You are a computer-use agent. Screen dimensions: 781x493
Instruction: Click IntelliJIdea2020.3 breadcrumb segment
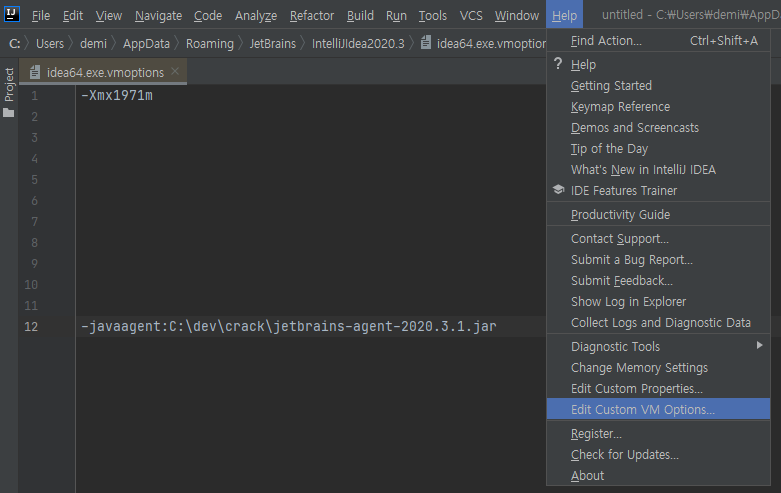[x=358, y=44]
